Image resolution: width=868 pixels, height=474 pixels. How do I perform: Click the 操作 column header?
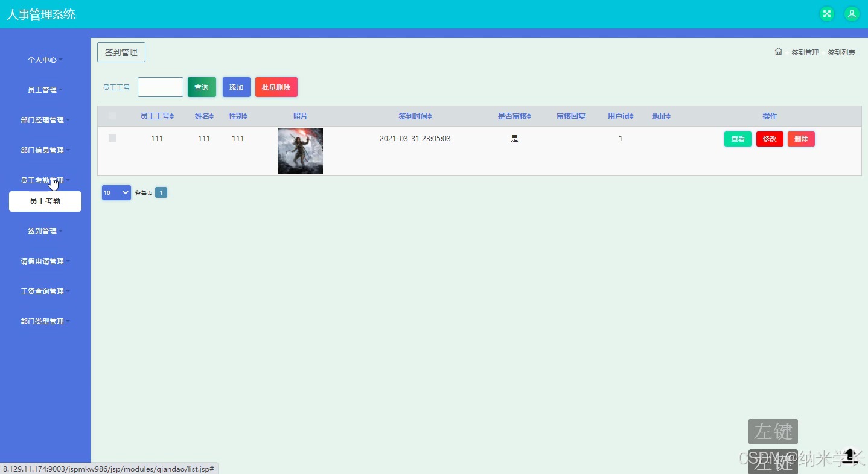(x=770, y=116)
